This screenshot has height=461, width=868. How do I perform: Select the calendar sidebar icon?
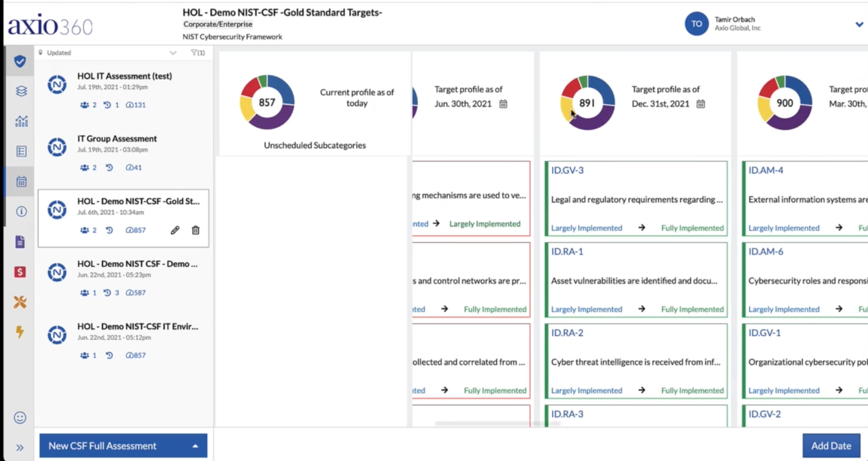pyautogui.click(x=21, y=182)
